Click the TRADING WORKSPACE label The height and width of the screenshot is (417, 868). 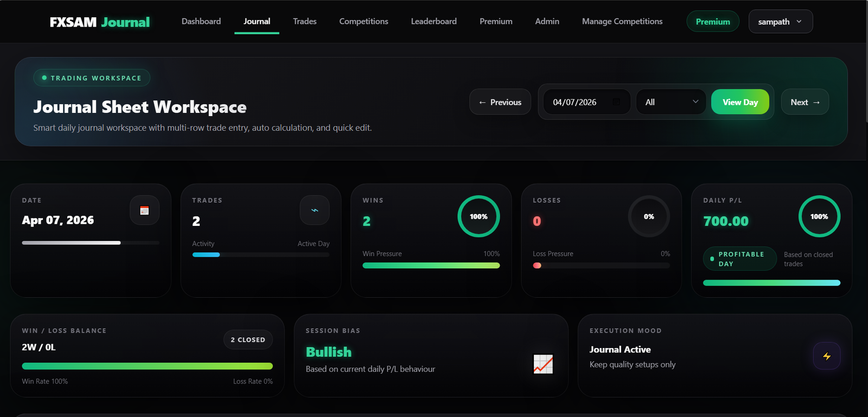click(x=92, y=78)
